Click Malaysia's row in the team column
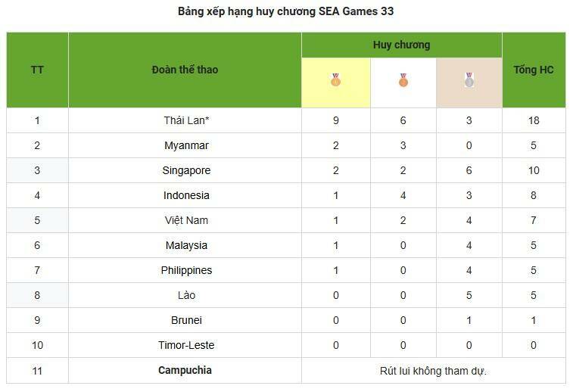The height and width of the screenshot is (392, 573). (x=185, y=245)
